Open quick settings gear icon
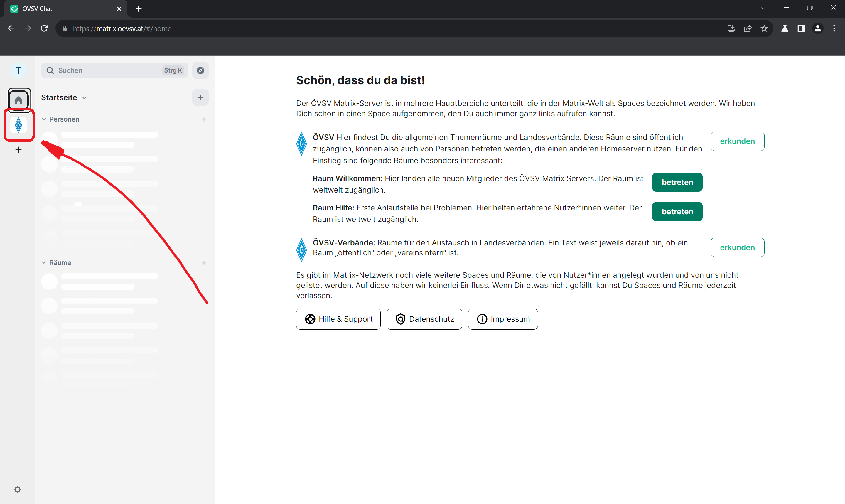 click(x=18, y=489)
